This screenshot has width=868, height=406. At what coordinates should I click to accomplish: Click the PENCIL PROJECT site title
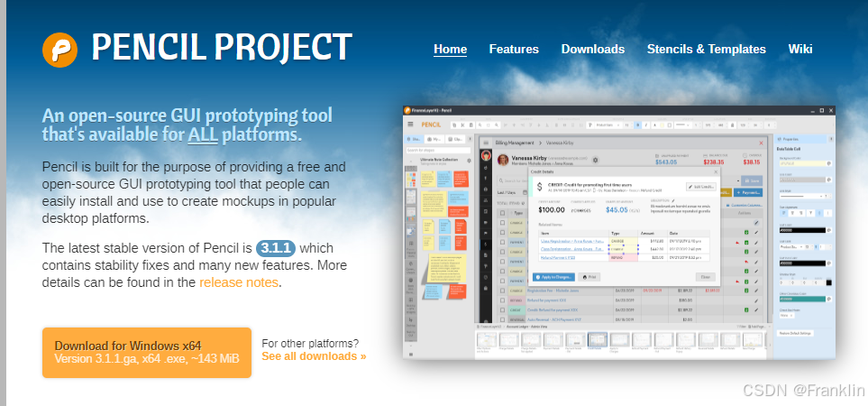pos(222,47)
